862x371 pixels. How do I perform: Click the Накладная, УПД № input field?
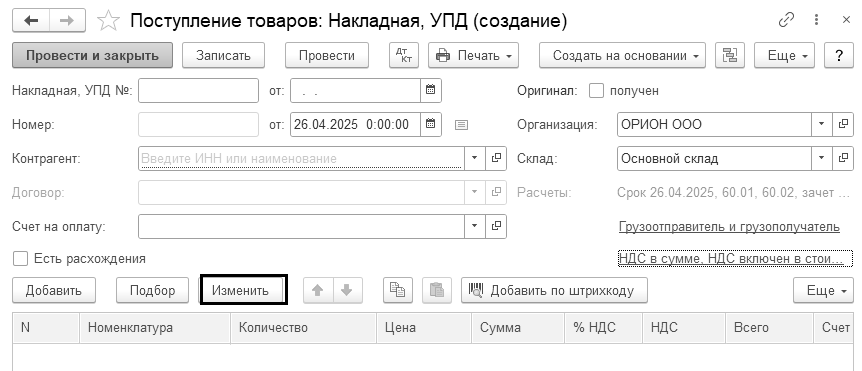point(198,91)
